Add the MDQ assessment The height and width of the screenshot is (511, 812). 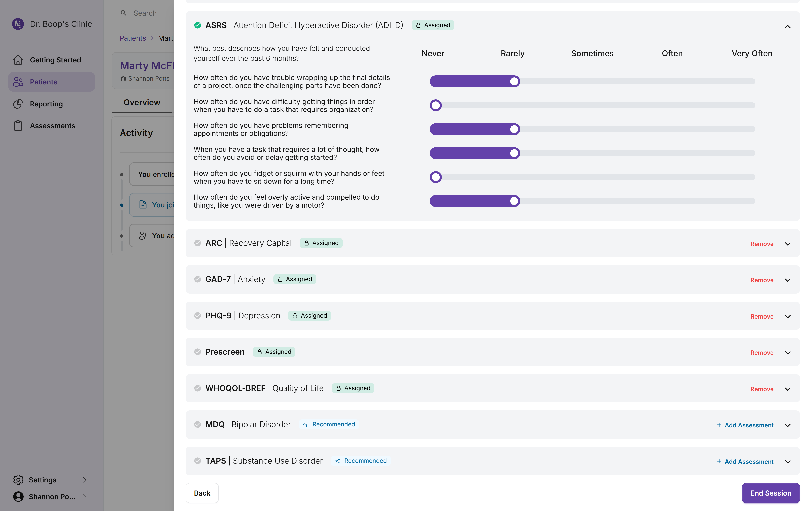coord(745,425)
